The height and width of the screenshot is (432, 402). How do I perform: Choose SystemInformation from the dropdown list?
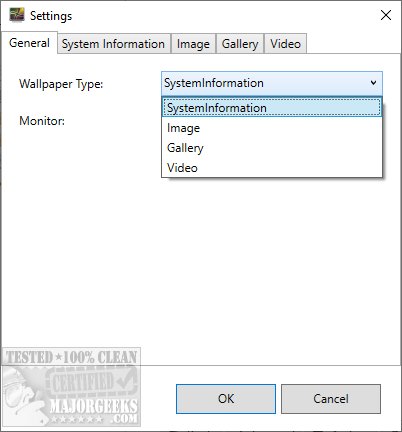point(271,108)
